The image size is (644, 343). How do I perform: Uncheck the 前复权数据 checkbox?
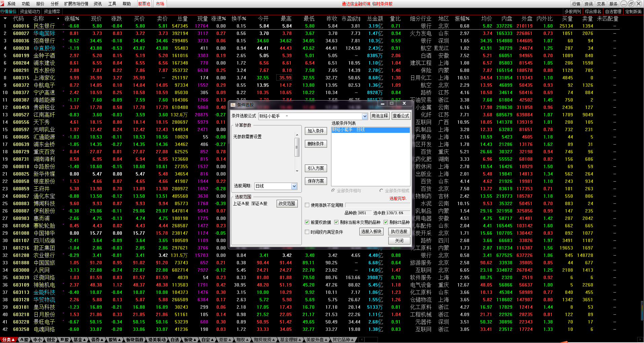(307, 222)
